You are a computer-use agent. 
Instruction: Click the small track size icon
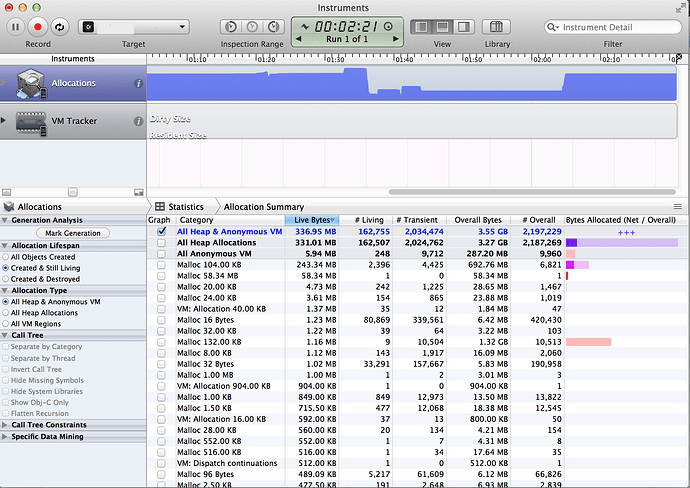(6, 192)
